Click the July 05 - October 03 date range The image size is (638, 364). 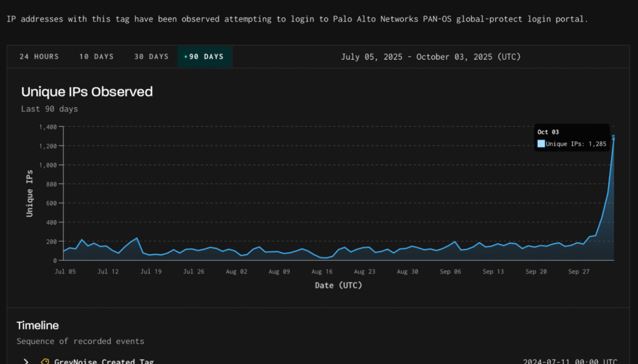click(x=431, y=57)
